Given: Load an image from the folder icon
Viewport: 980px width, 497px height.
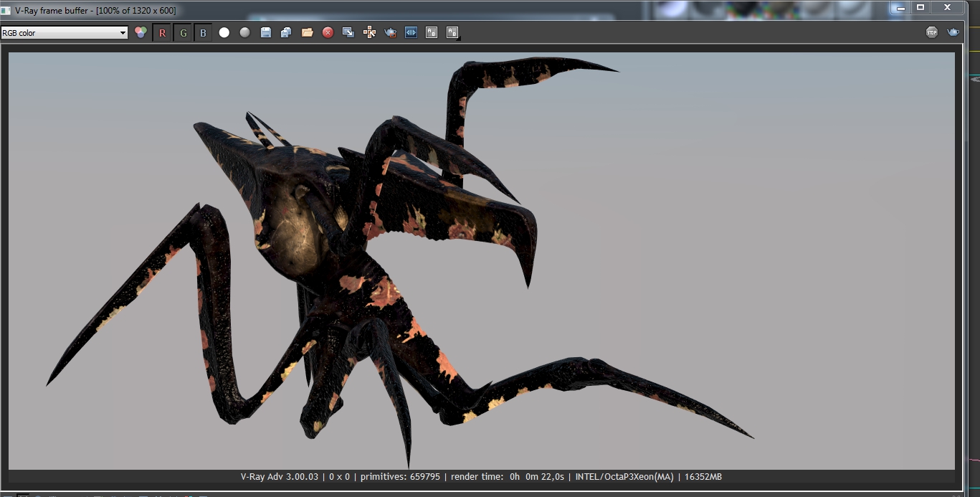Looking at the screenshot, I should (x=308, y=32).
